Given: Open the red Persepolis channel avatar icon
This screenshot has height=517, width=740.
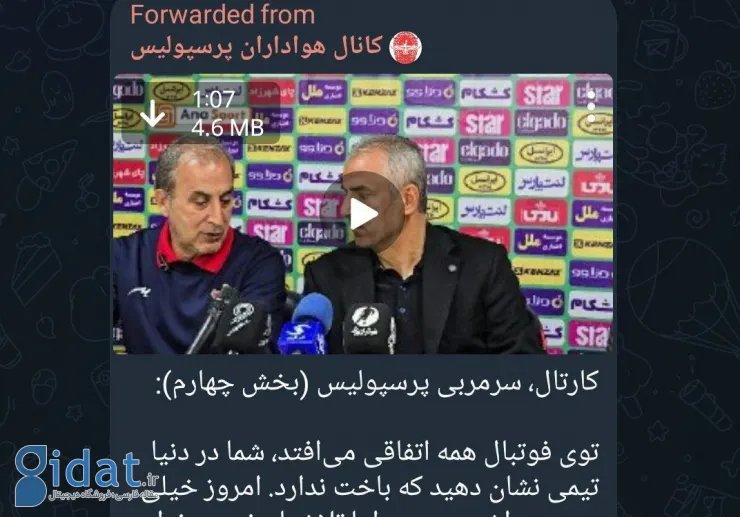Looking at the screenshot, I should coord(405,47).
